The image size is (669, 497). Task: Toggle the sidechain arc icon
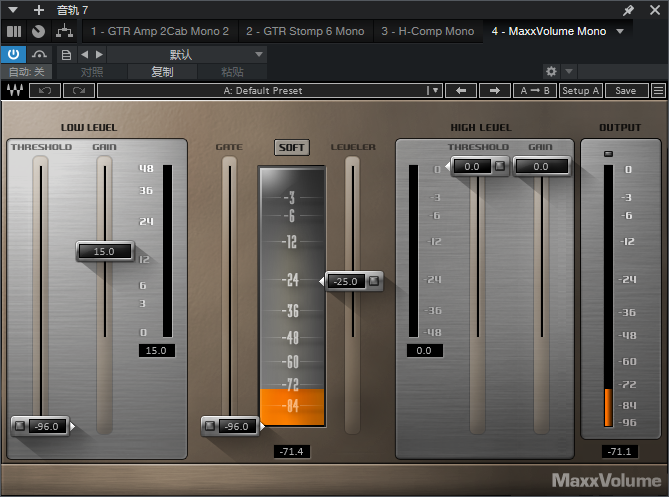click(x=39, y=54)
